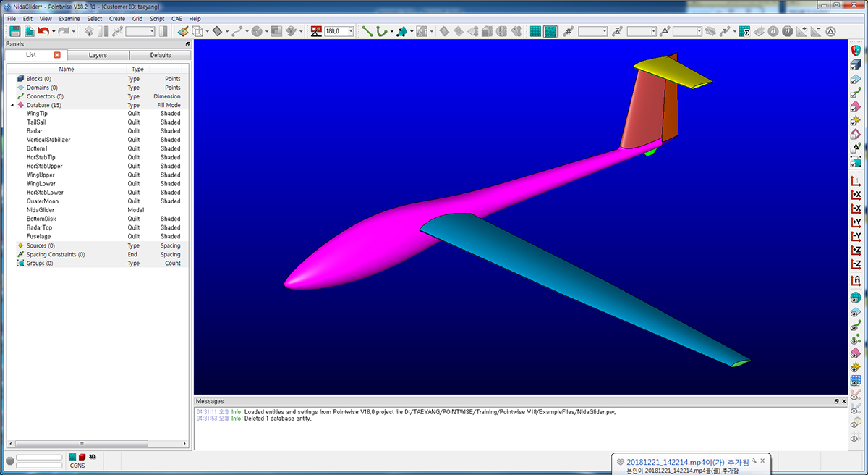The image size is (868, 475).
Task: Click the List tab
Action: (31, 55)
